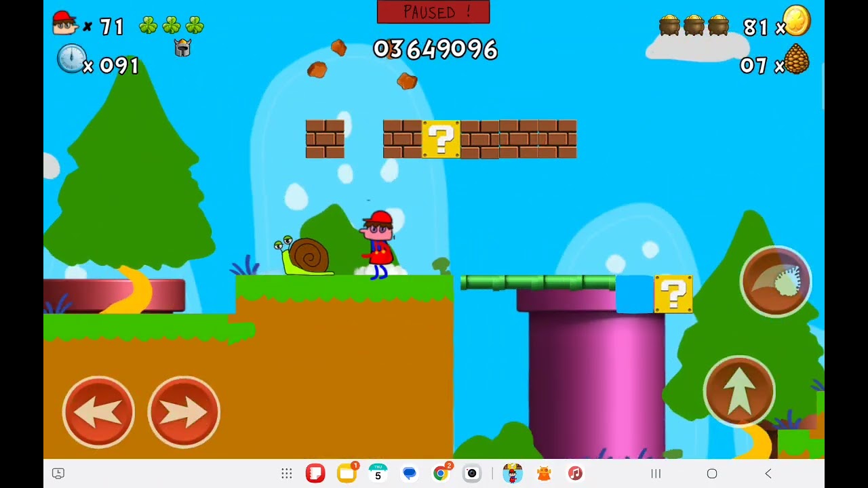Tap the jump up-arrow button
This screenshot has width=868, height=488.
coord(739,391)
